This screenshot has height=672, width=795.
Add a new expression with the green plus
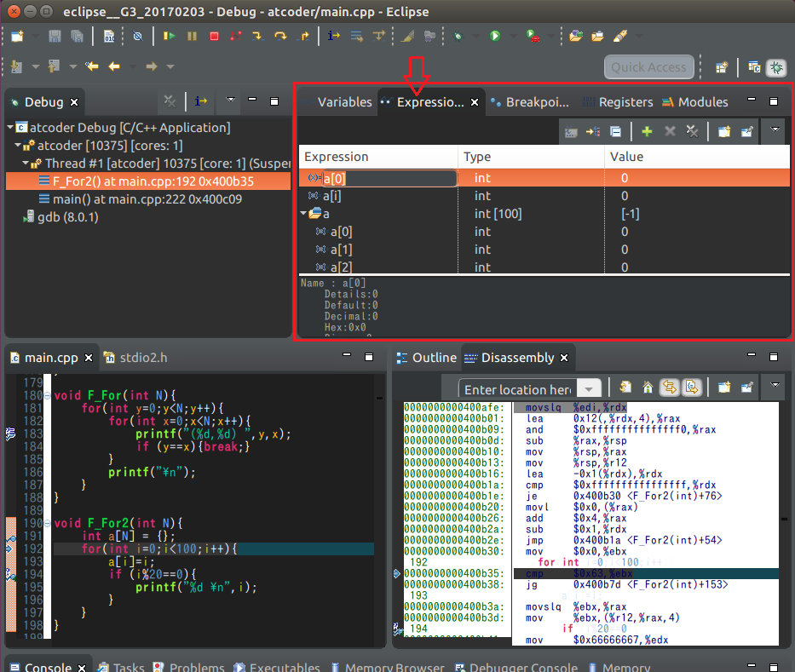[x=648, y=131]
